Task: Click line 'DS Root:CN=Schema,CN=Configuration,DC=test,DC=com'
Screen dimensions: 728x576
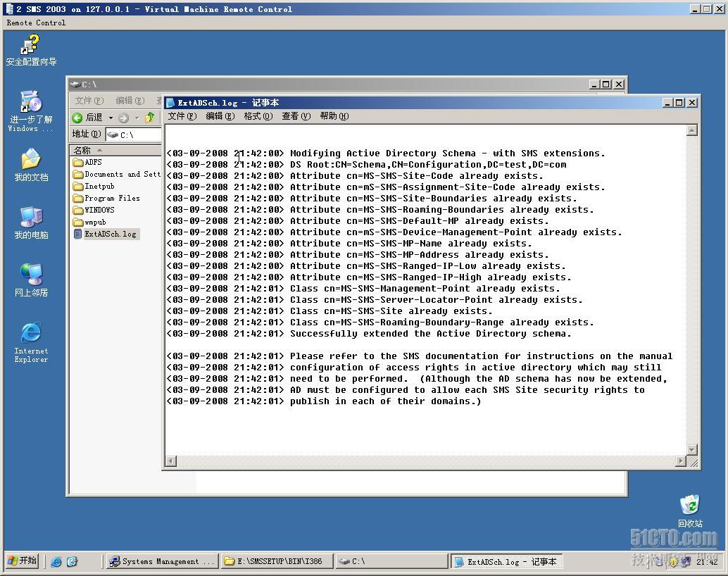Action: pyautogui.click(x=427, y=165)
